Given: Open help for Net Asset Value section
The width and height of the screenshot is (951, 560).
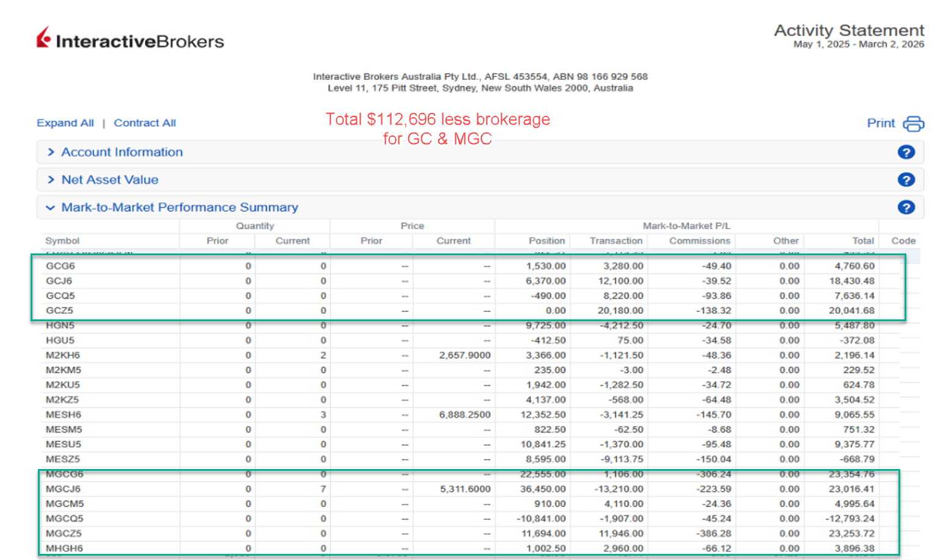Looking at the screenshot, I should tap(906, 180).
